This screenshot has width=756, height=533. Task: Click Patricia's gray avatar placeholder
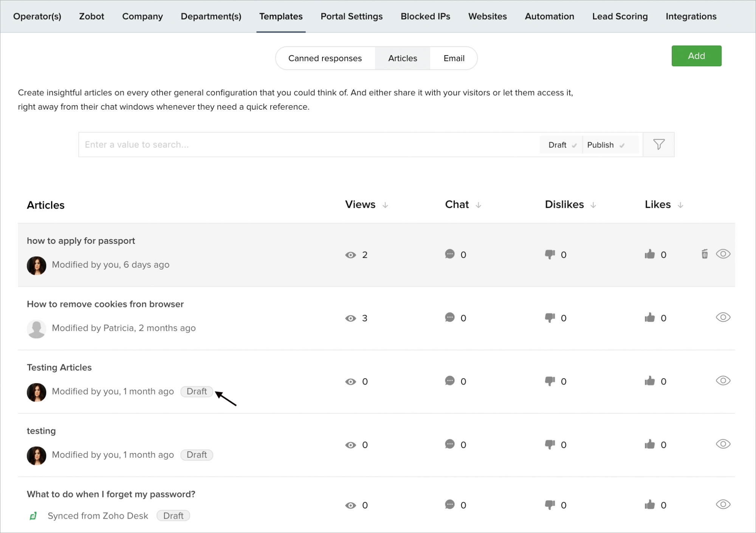pos(36,328)
